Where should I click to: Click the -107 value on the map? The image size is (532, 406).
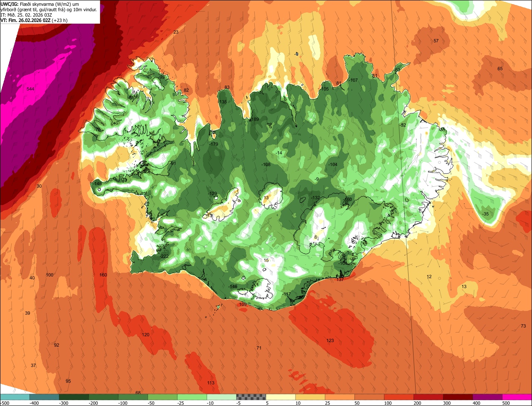tap(353, 80)
